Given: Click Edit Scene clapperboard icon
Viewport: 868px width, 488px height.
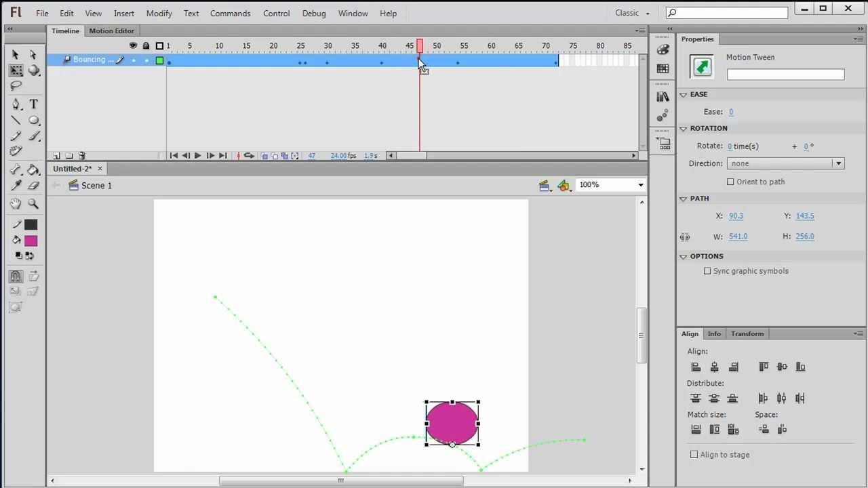Looking at the screenshot, I should click(x=544, y=185).
